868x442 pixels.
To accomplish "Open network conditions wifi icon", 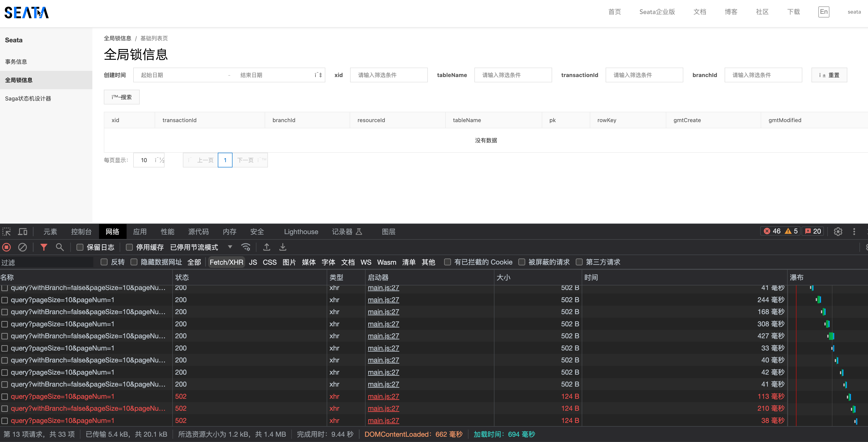I will pyautogui.click(x=246, y=247).
